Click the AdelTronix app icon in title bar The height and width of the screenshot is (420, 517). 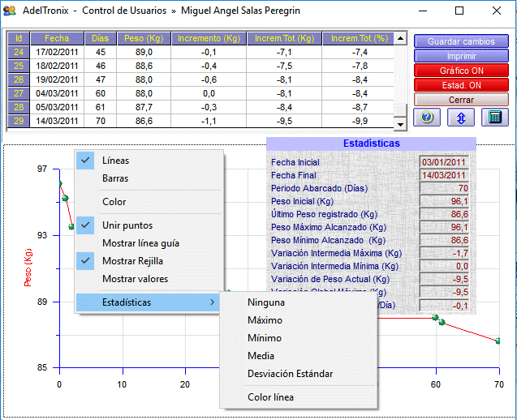pyautogui.click(x=10, y=11)
